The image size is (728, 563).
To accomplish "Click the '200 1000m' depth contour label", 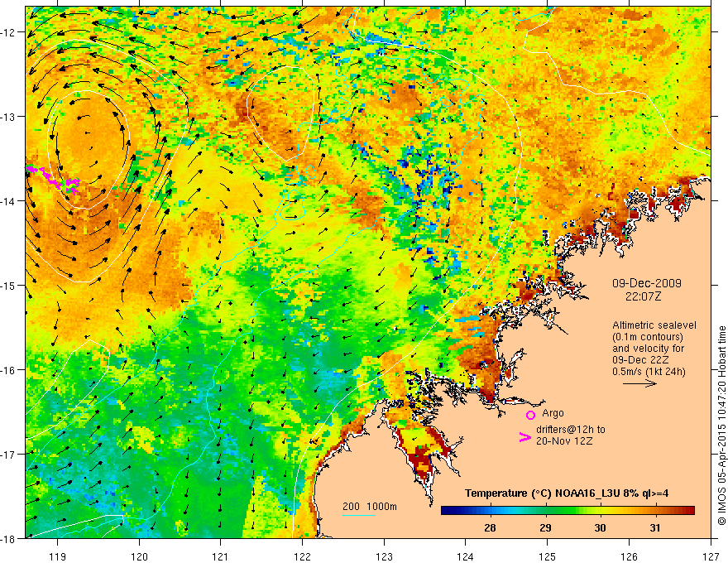I will click(370, 507).
